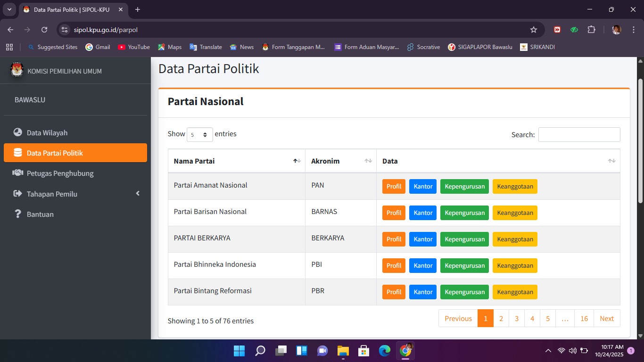Click the table Search input field

coord(579,134)
